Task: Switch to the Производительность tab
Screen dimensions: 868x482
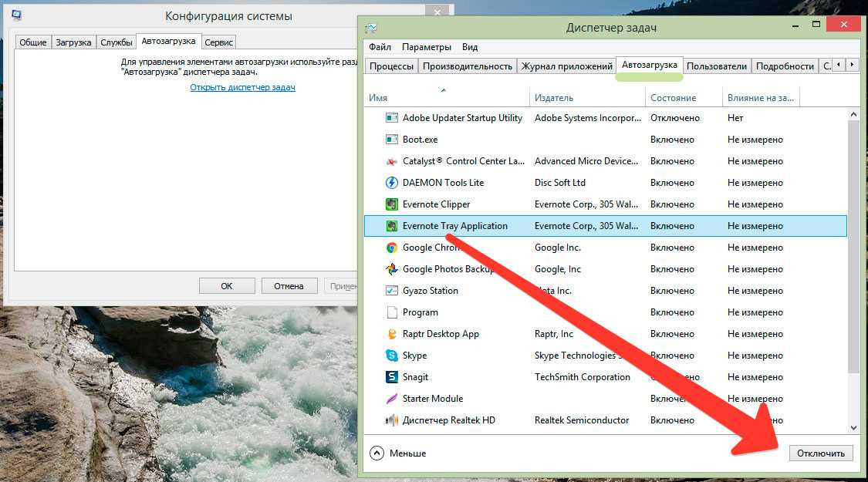Action: tap(468, 66)
